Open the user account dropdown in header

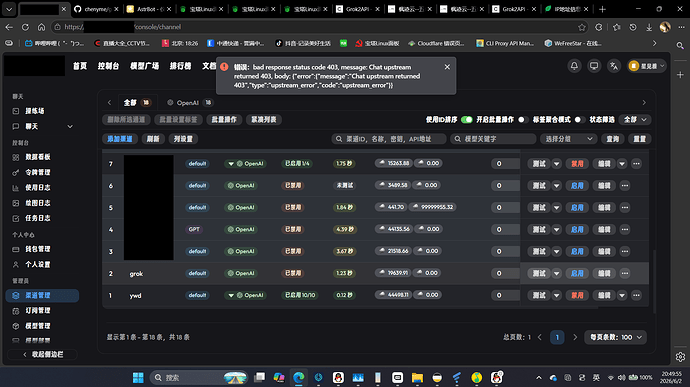(x=646, y=66)
